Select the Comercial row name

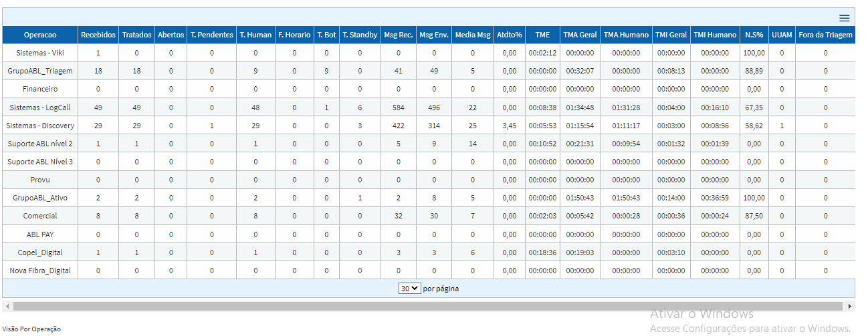(40, 216)
